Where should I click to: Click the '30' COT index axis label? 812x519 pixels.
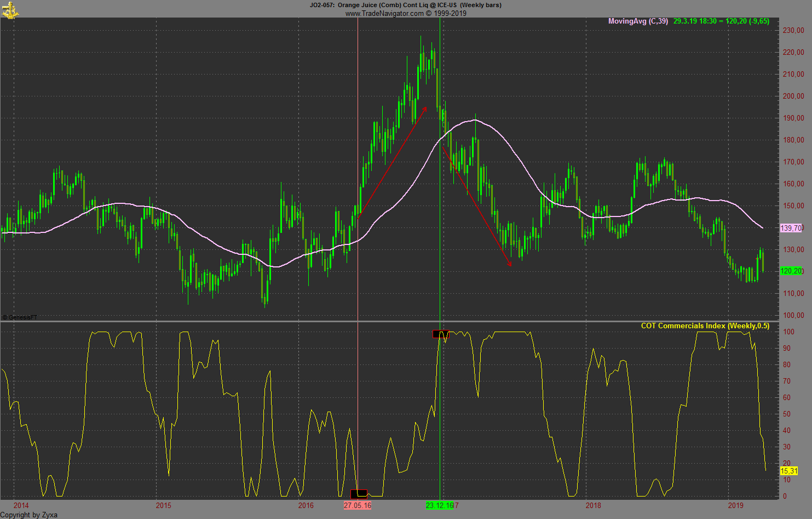pyautogui.click(x=787, y=447)
